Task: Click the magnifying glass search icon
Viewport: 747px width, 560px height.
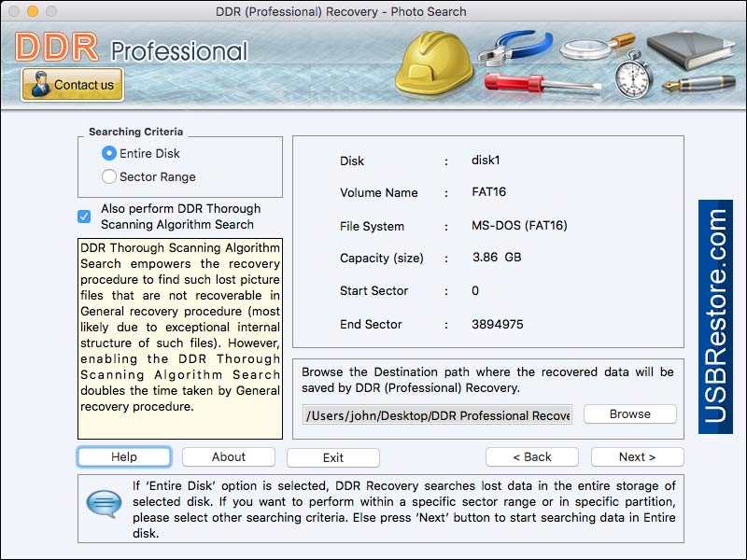Action: [587, 51]
